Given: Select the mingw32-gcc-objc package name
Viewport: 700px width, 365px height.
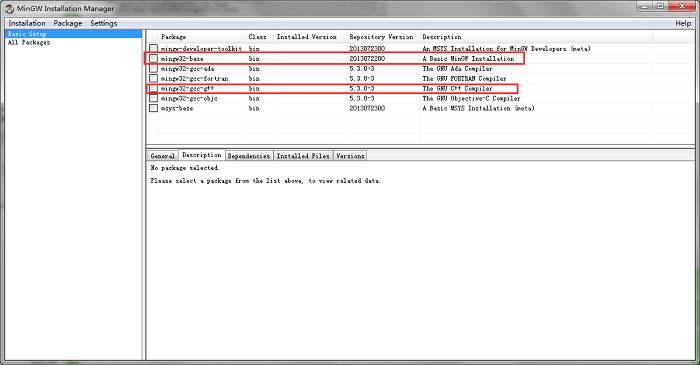Looking at the screenshot, I should [x=189, y=98].
